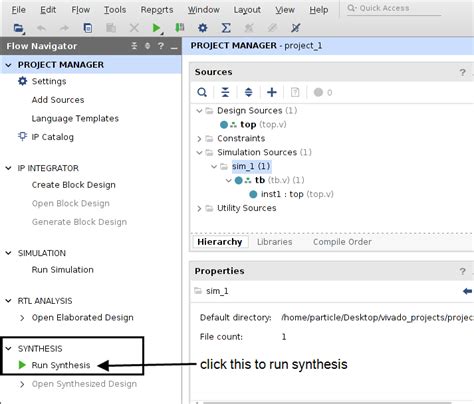This screenshot has width=474, height=404.
Task: Open Language Templates
Action: point(75,118)
